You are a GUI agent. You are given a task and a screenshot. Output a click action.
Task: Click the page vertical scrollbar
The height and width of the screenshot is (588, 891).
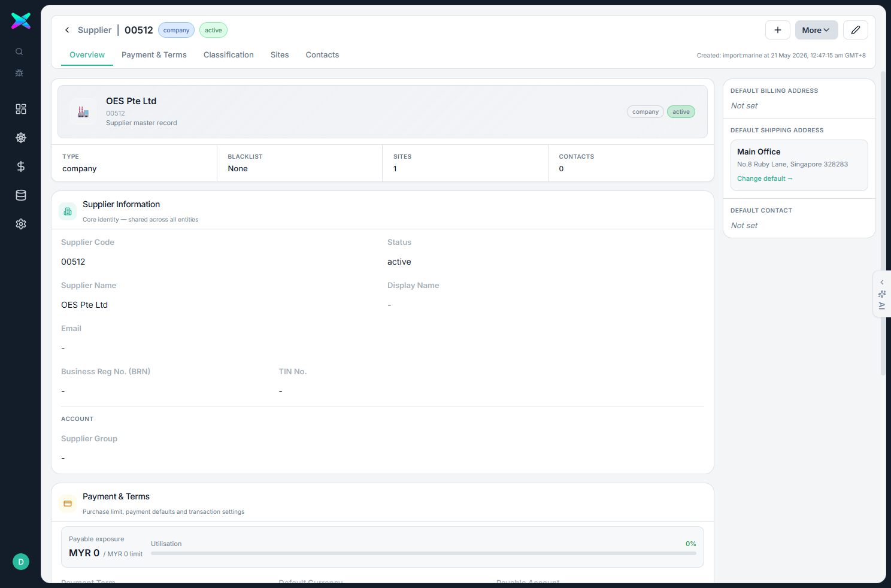(x=883, y=223)
